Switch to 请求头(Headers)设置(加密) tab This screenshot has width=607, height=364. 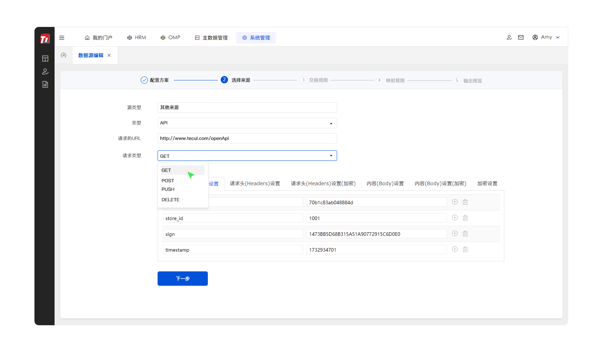[x=323, y=183]
